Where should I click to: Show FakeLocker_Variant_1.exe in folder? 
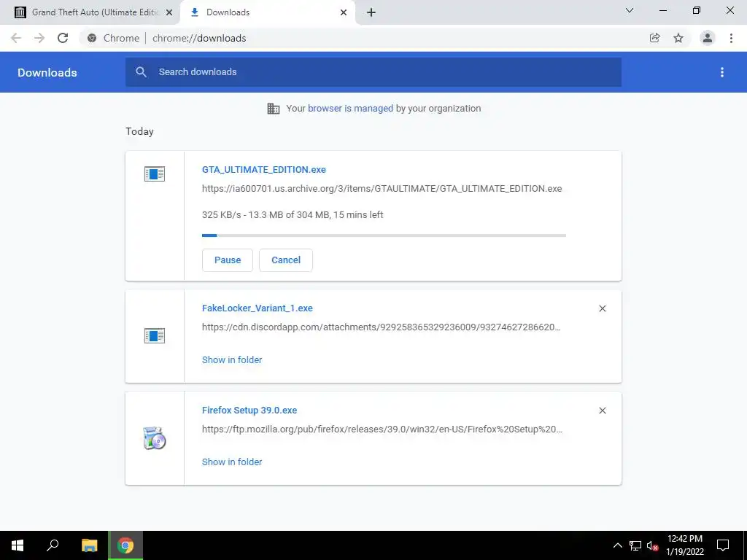click(x=232, y=360)
